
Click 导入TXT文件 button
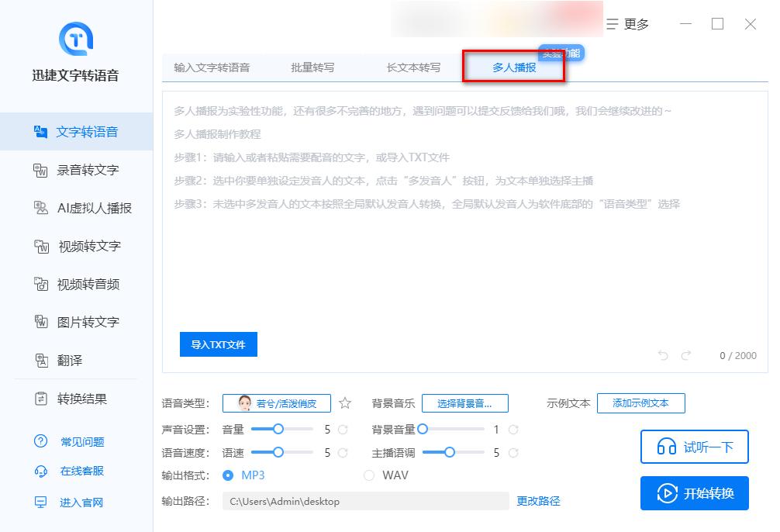[x=218, y=344]
